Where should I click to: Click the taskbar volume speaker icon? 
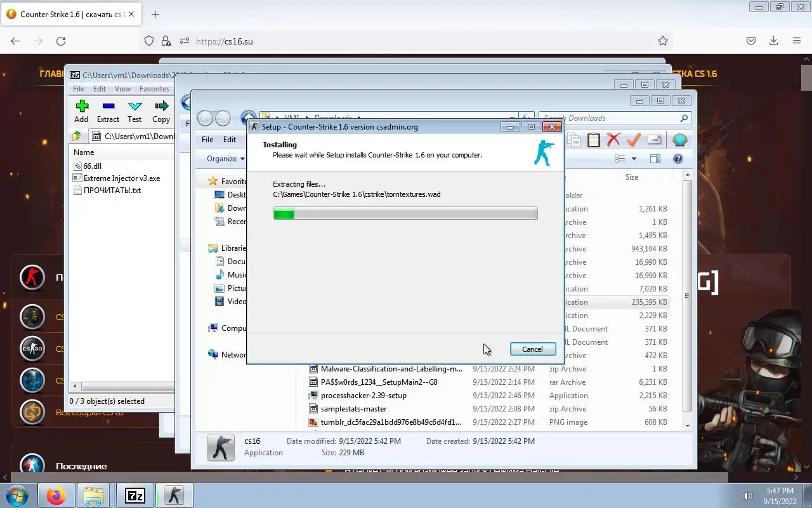coord(747,496)
